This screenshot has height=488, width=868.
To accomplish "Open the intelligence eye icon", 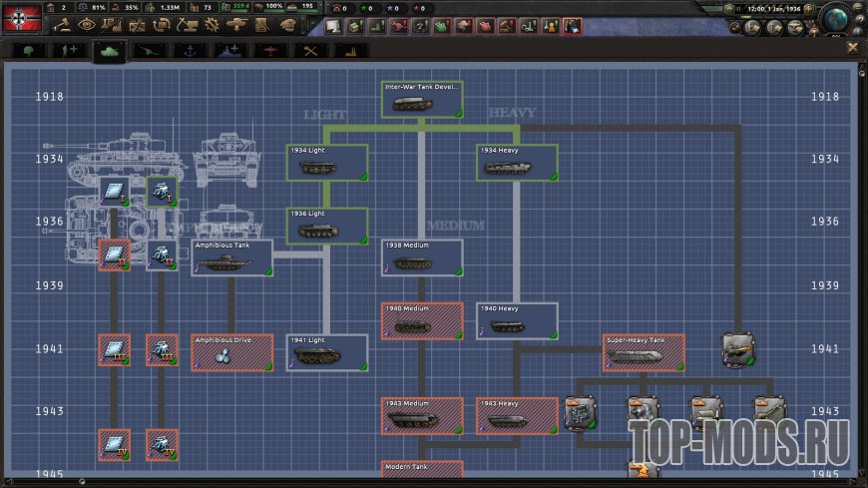I will pos(87,25).
